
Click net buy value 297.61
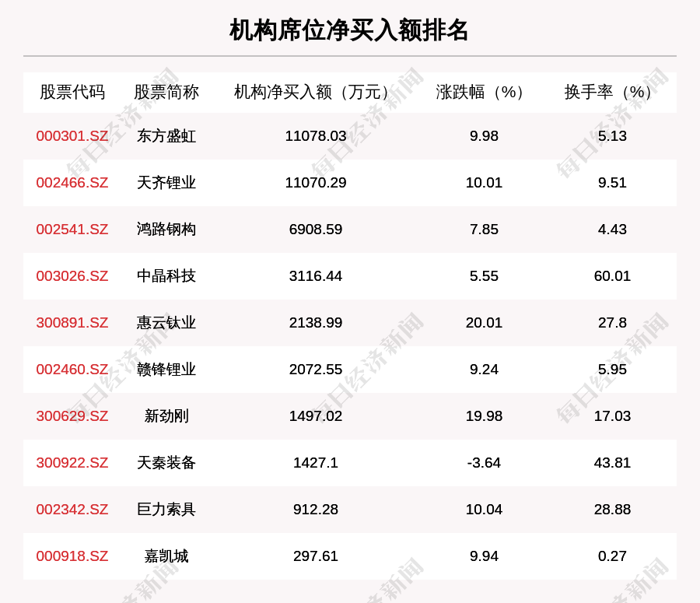coord(316,556)
